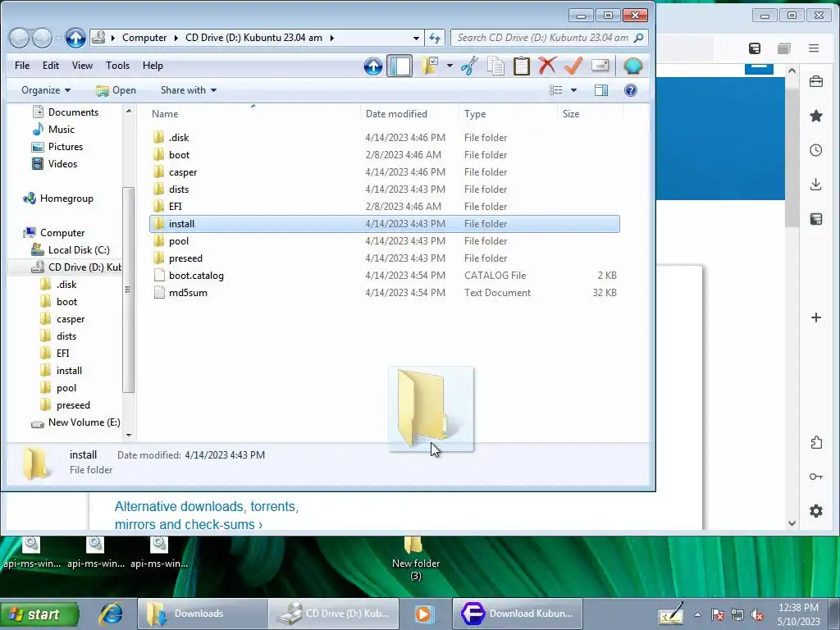This screenshot has height=630, width=840.
Task: Select the boot.catalog file
Action: [x=385, y=276]
